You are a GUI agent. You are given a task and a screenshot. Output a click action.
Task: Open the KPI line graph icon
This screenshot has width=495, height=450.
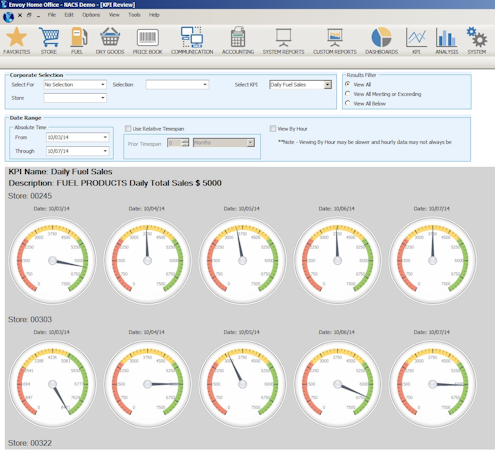tap(416, 37)
